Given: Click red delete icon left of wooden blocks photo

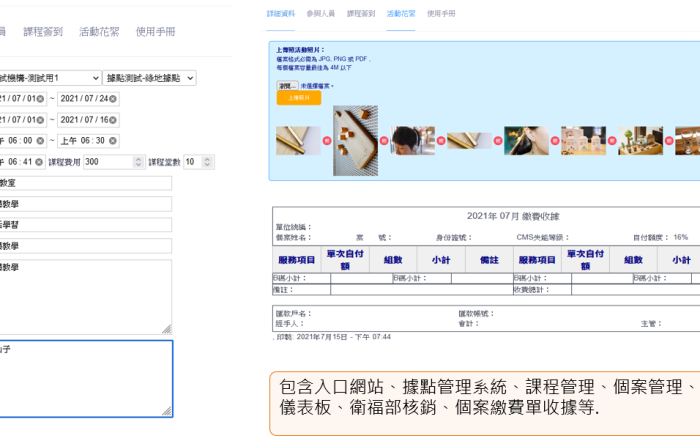Looking at the screenshot, I should tap(327, 141).
